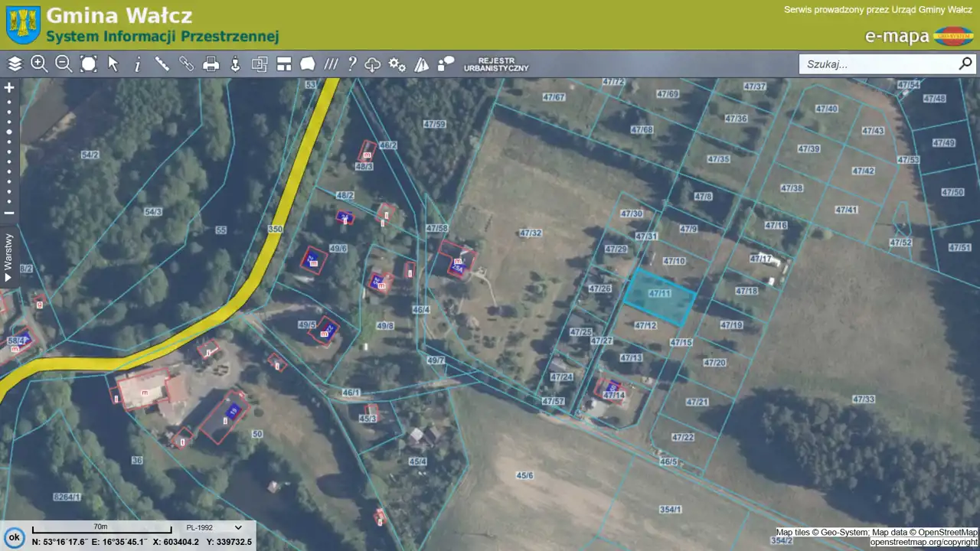Open the layers stack icon in toolbar
This screenshot has width=980, height=551.
[15, 64]
